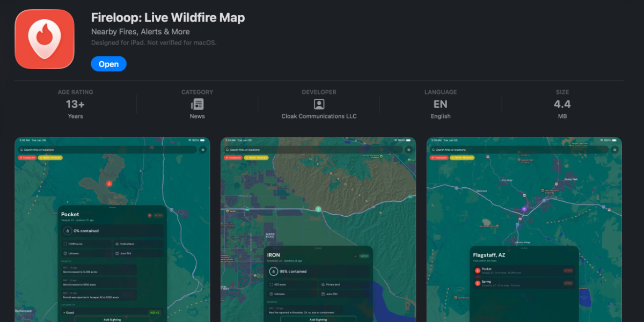644x322 pixels.
Task: Click the AQI 42 badge in the Pocket card
Action: click(155, 312)
